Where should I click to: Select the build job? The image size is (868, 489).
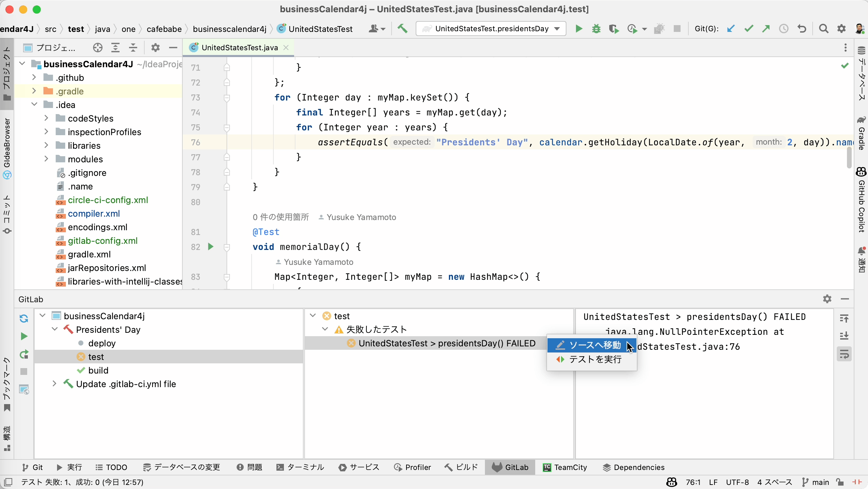(98, 370)
